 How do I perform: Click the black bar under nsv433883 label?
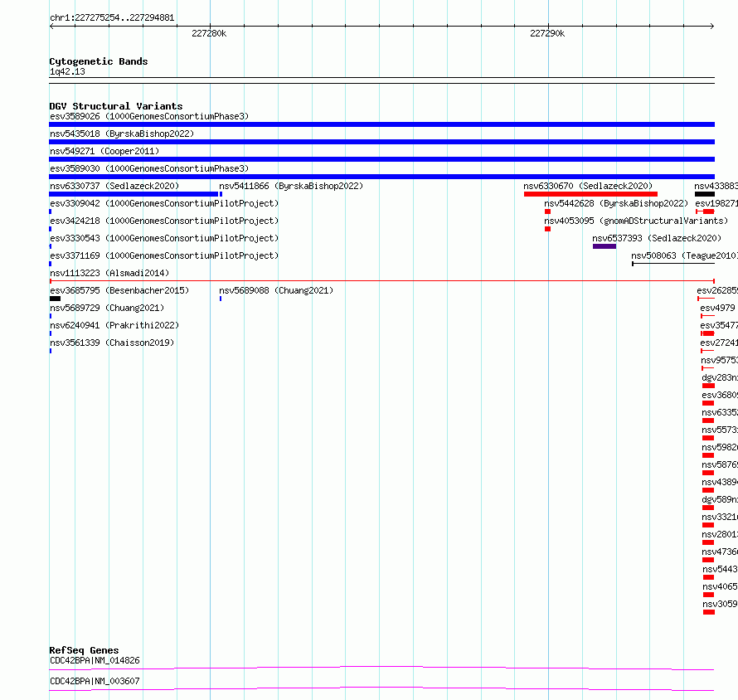(x=705, y=194)
